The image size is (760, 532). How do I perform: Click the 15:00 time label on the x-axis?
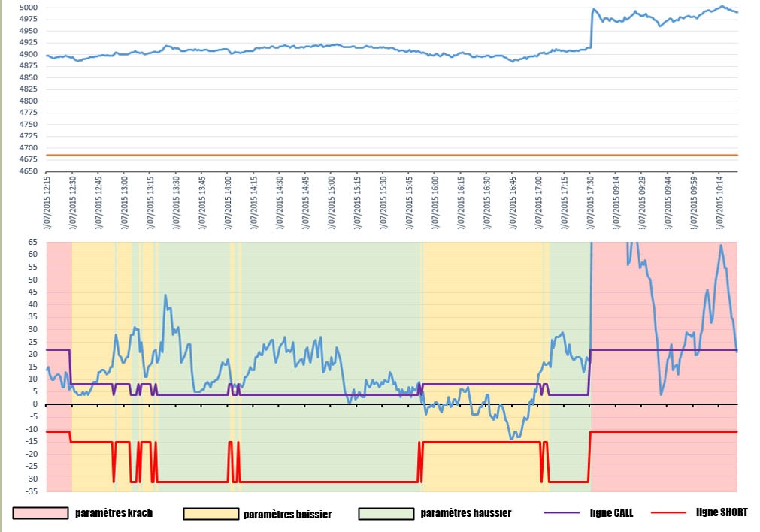click(332, 203)
